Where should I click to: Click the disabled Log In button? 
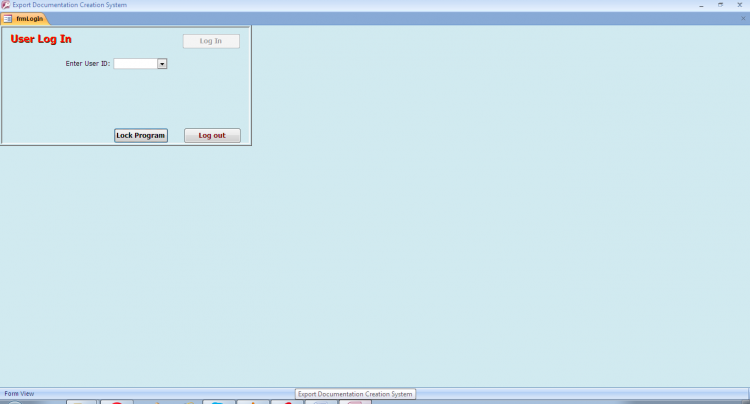(211, 41)
